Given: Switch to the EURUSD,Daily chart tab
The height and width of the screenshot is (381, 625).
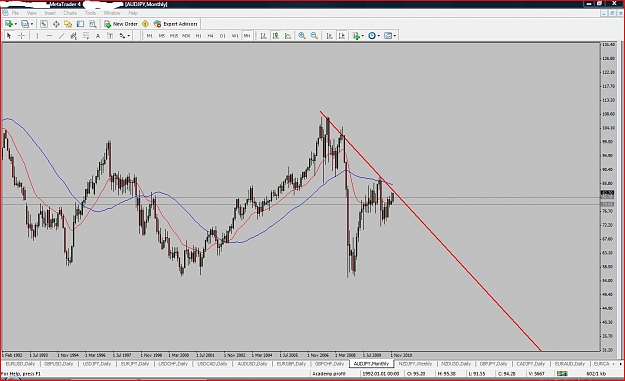Looking at the screenshot, I should (20, 364).
